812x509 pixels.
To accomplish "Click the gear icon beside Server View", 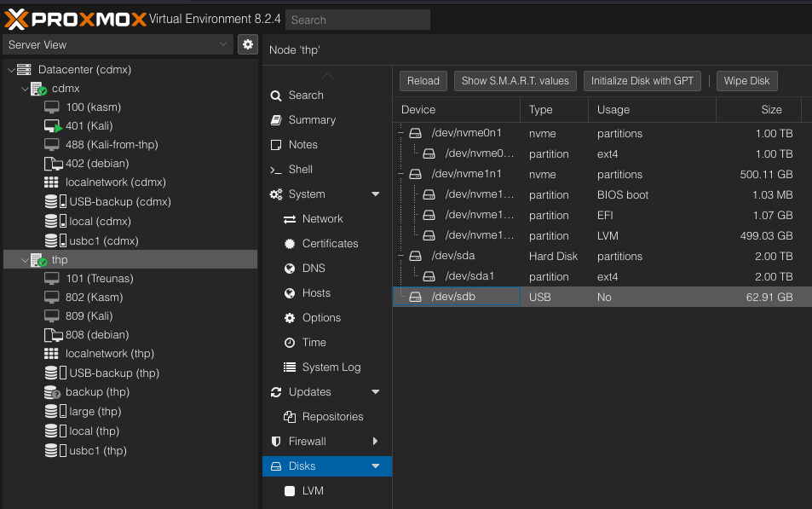I will [248, 44].
